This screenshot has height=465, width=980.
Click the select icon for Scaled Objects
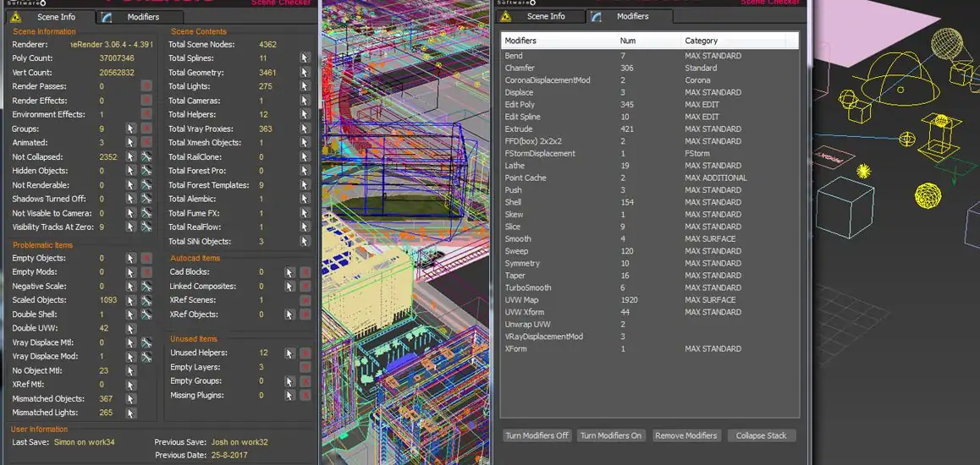point(131,300)
